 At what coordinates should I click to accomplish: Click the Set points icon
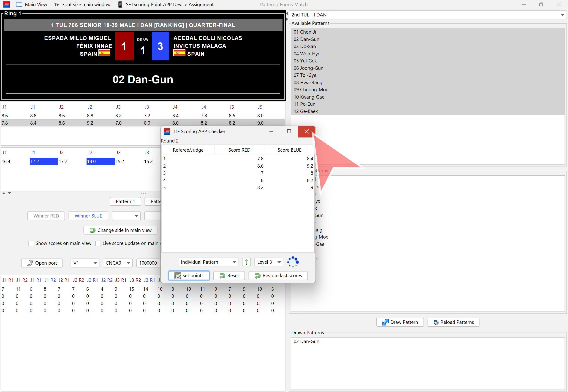point(177,276)
